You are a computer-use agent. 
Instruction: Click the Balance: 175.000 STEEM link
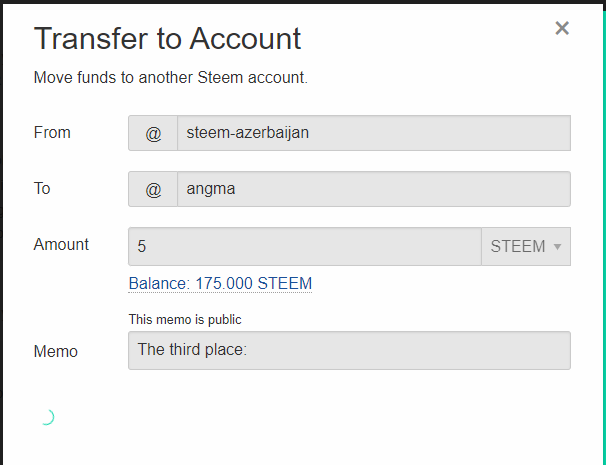tap(220, 284)
